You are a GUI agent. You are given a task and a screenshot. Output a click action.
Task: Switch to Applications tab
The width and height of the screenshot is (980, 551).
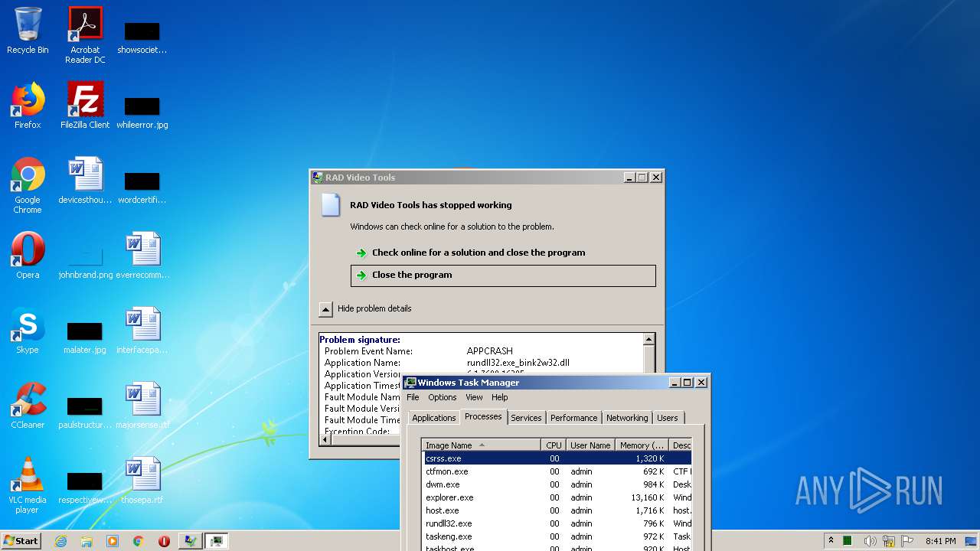point(434,418)
